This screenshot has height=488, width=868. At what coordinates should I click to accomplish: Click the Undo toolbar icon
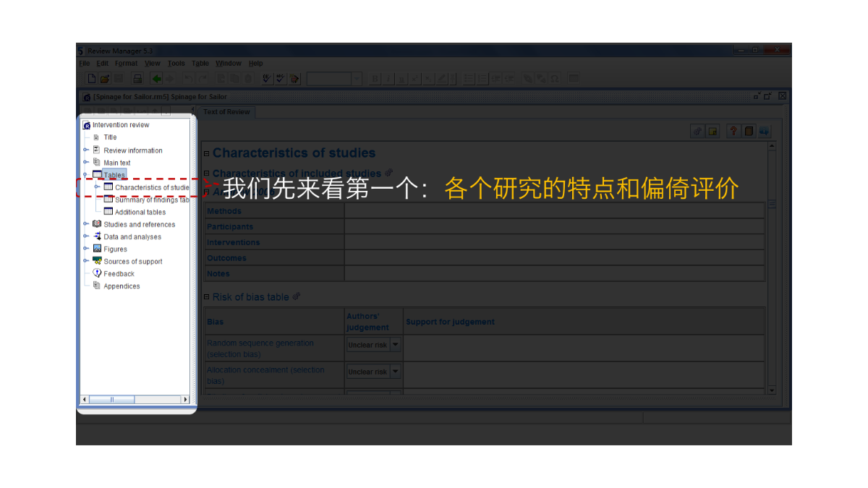[x=189, y=78]
